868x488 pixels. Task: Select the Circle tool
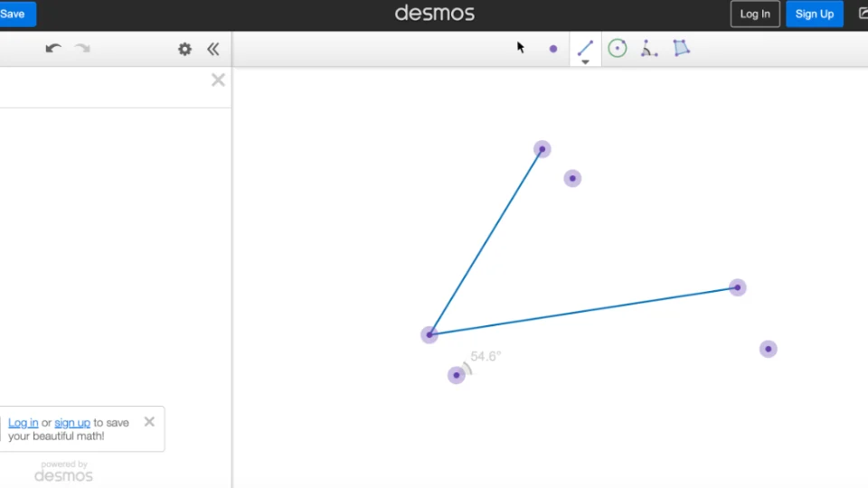point(618,49)
